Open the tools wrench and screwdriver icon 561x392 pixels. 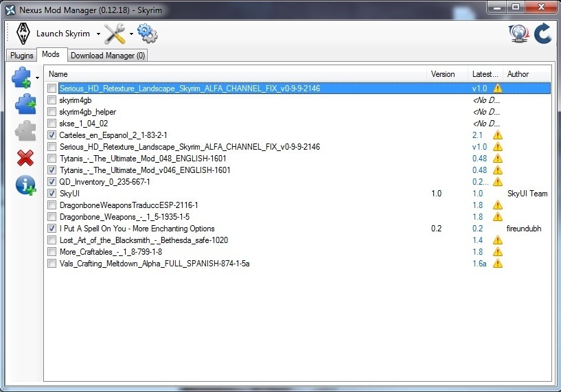pos(115,34)
